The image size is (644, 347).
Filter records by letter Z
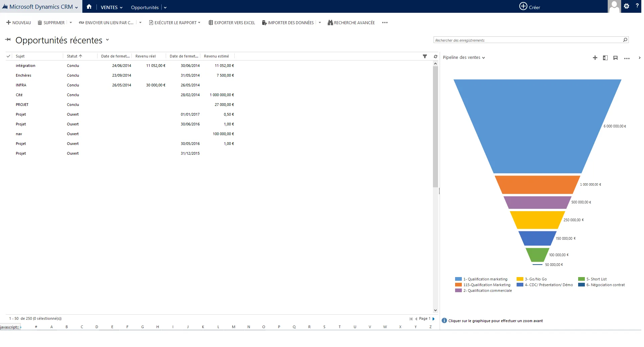click(431, 327)
